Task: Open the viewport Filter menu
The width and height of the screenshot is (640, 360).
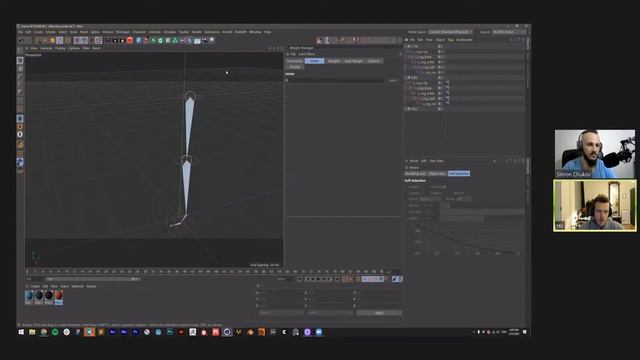Action: 86,48
